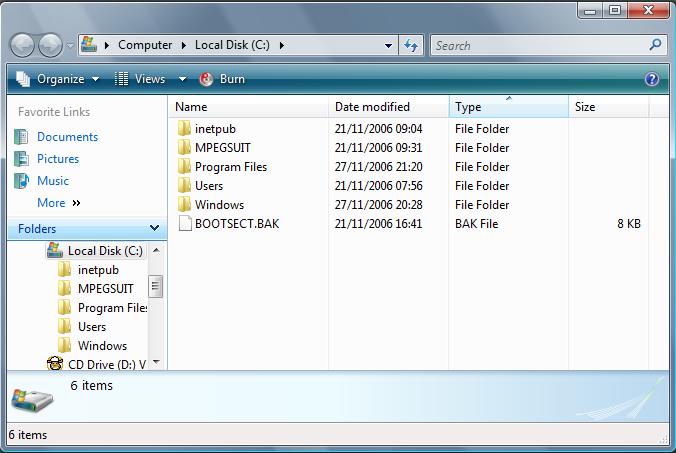Viewport: 676px width, 453px height.
Task: Click the Music icon in Favorite Links
Action: tap(21, 181)
